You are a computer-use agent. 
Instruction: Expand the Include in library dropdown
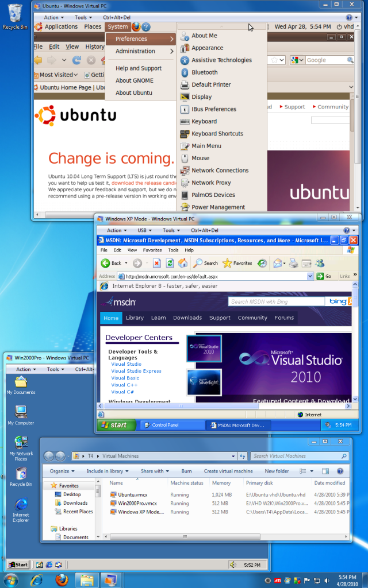[x=108, y=471]
